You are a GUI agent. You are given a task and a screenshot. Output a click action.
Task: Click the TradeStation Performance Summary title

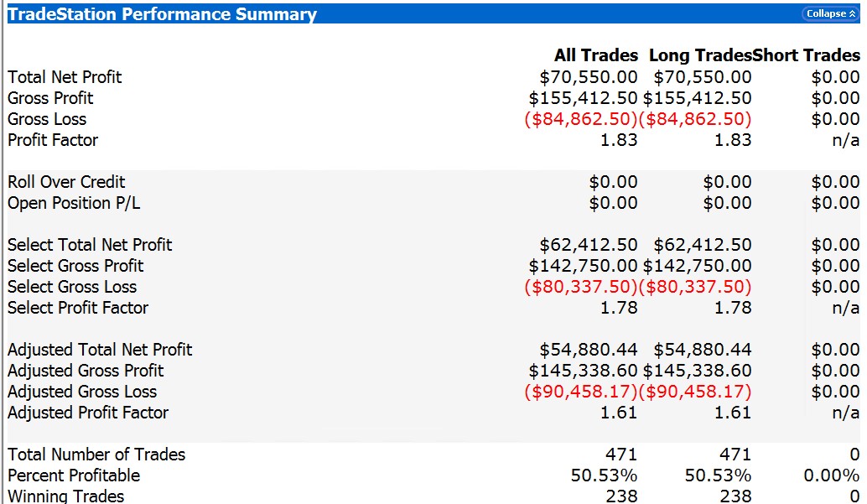tap(162, 14)
